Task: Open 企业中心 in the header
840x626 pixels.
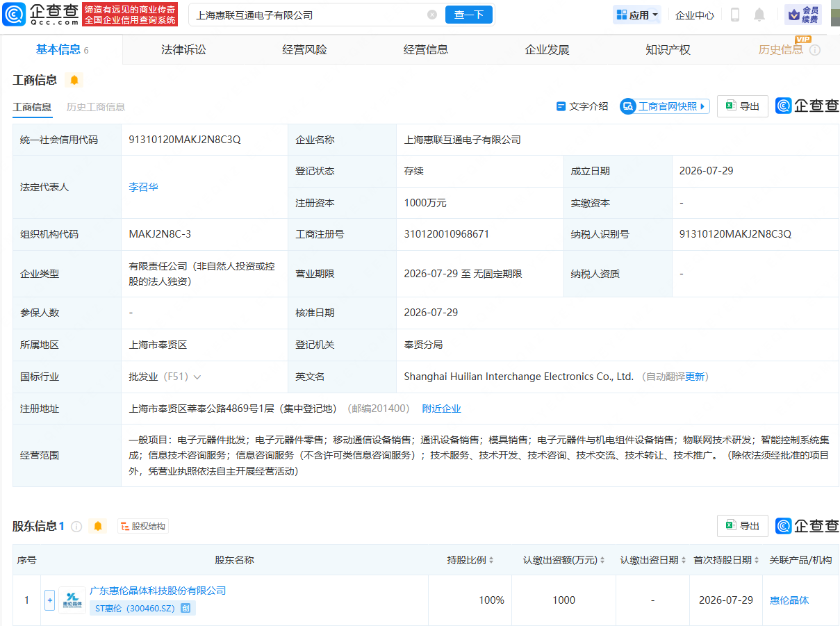Action: (695, 15)
